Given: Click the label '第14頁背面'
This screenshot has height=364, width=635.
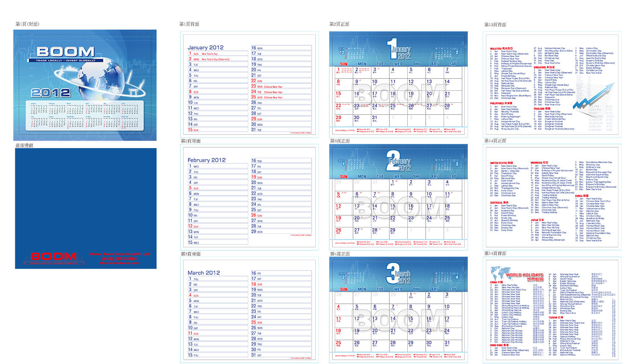Looking at the screenshot, I should click(495, 254).
